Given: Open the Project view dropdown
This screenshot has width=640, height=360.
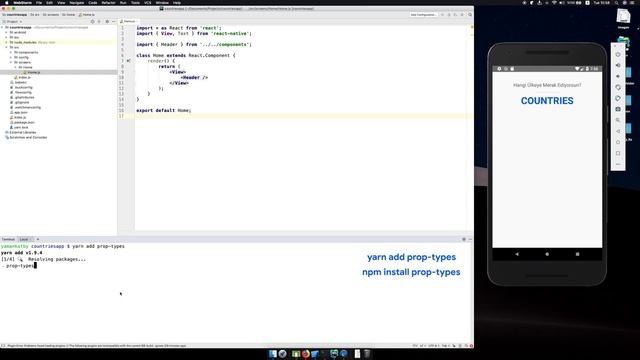Looking at the screenshot, I should pos(12,21).
